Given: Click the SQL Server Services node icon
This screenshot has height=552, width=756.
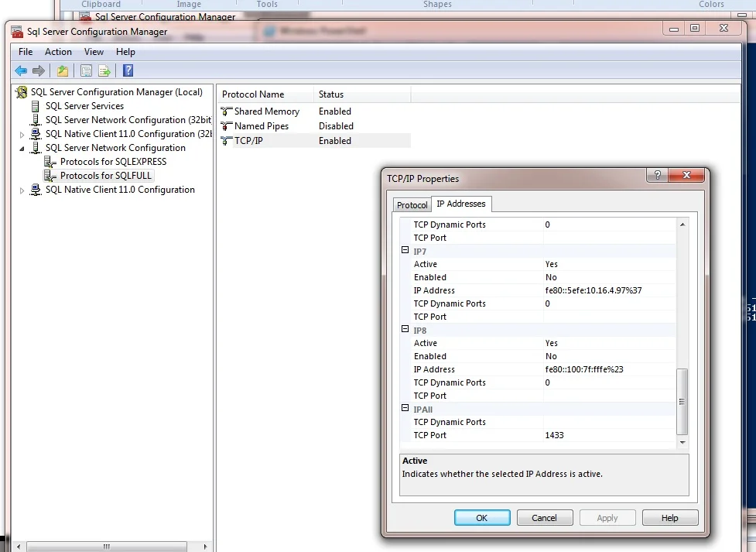Looking at the screenshot, I should [x=35, y=105].
